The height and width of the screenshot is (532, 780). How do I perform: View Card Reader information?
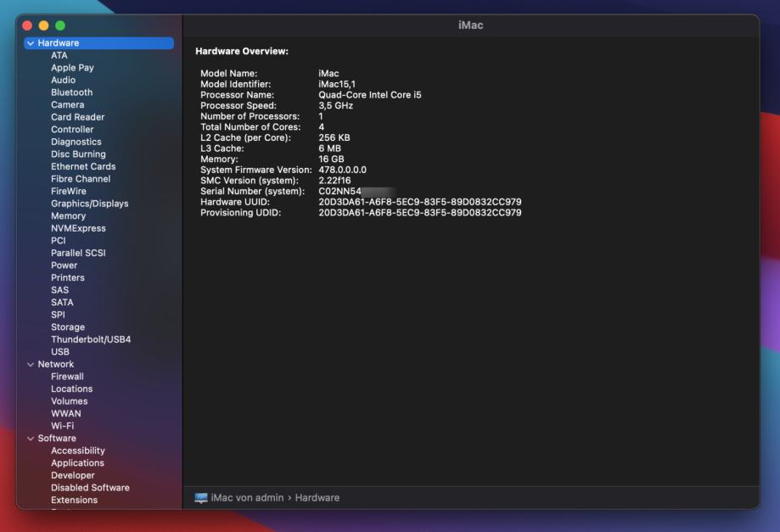[x=77, y=117]
